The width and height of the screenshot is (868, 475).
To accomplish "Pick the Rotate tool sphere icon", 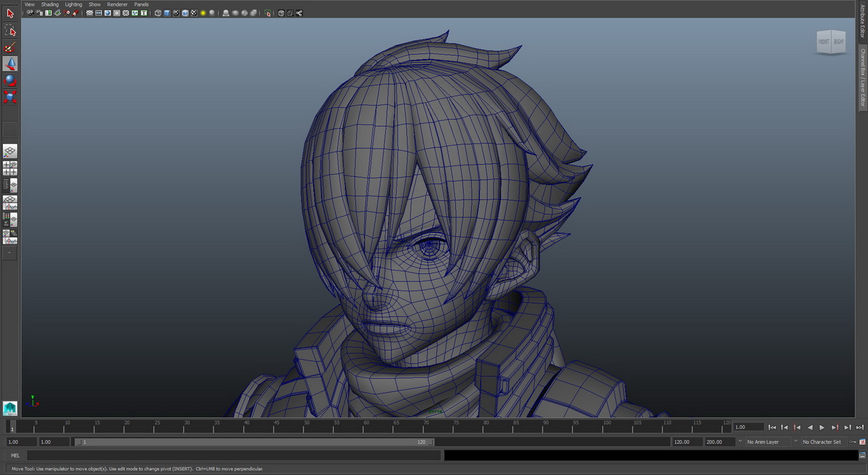I will pos(9,80).
